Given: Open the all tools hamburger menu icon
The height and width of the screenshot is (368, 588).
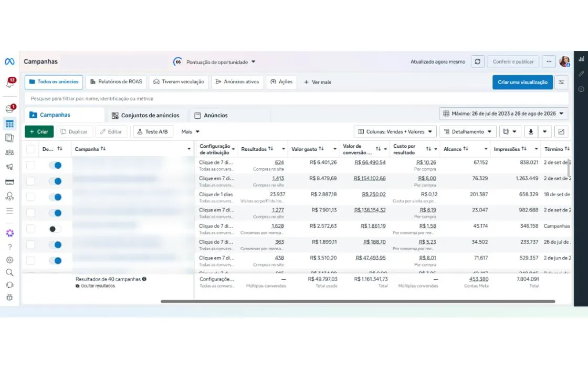Looking at the screenshot, I should click(9, 211).
